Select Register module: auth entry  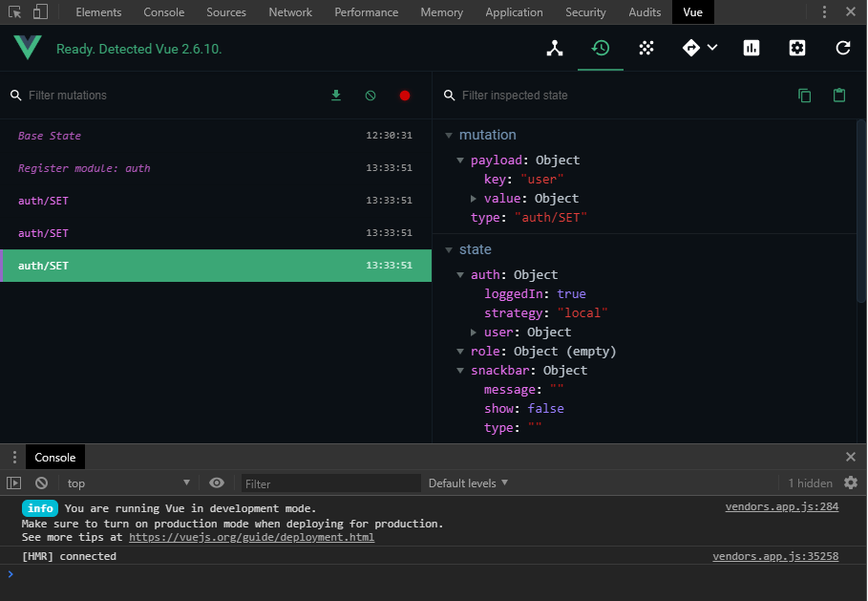[216, 168]
